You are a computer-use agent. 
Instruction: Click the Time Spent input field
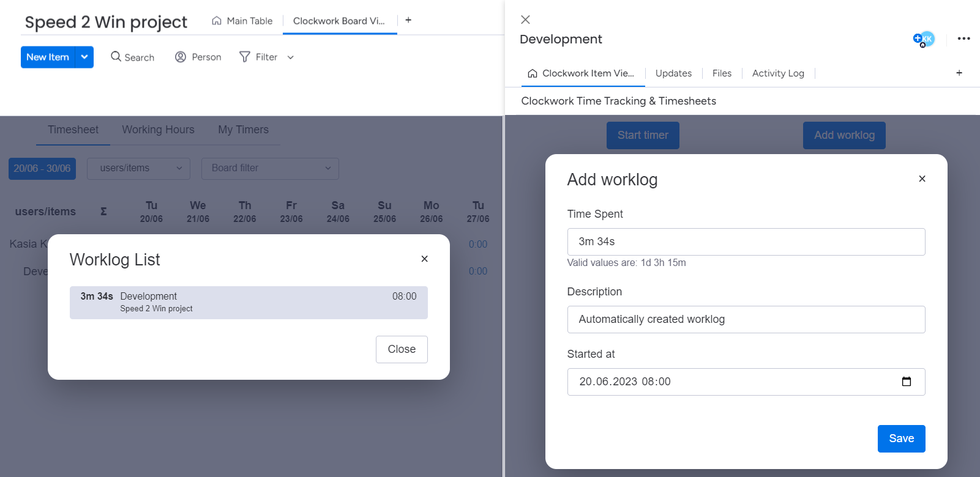(746, 242)
